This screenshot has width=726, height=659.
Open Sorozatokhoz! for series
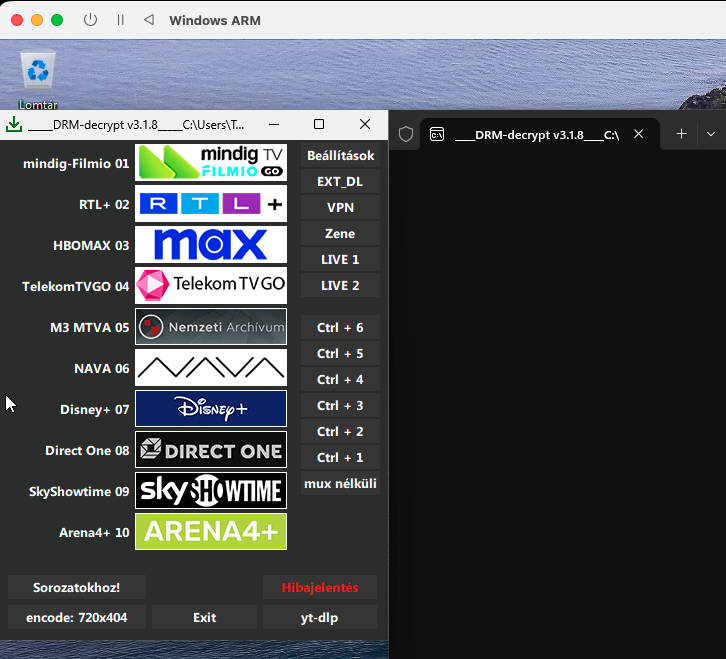[x=77, y=587]
